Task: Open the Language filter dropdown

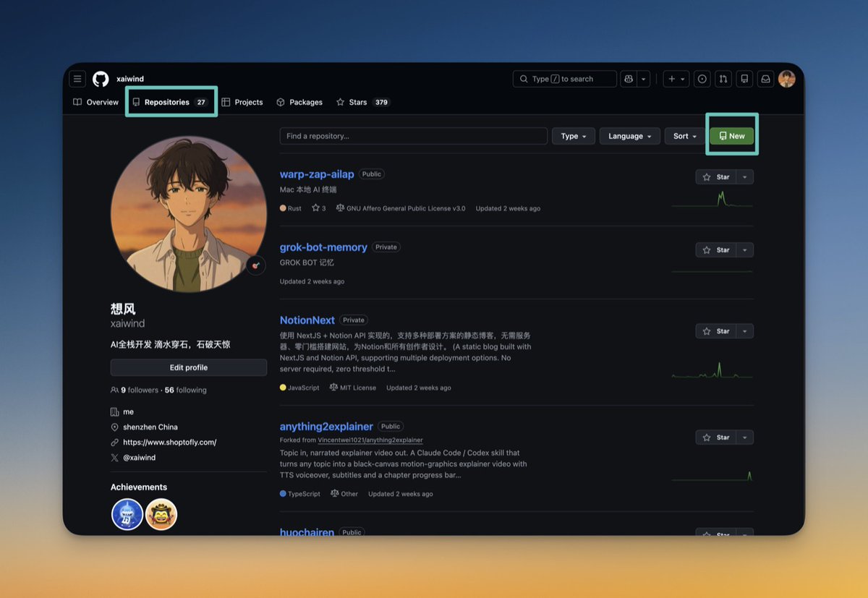Action: pos(630,136)
